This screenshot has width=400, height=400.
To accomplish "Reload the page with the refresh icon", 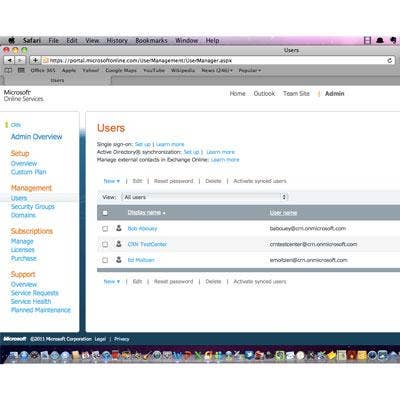I will pos(389,60).
